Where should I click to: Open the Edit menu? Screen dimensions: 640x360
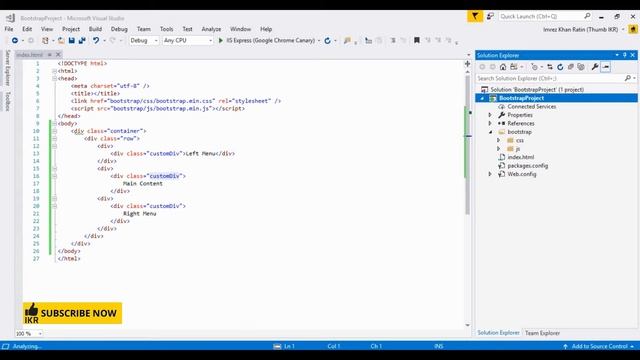coord(27,29)
